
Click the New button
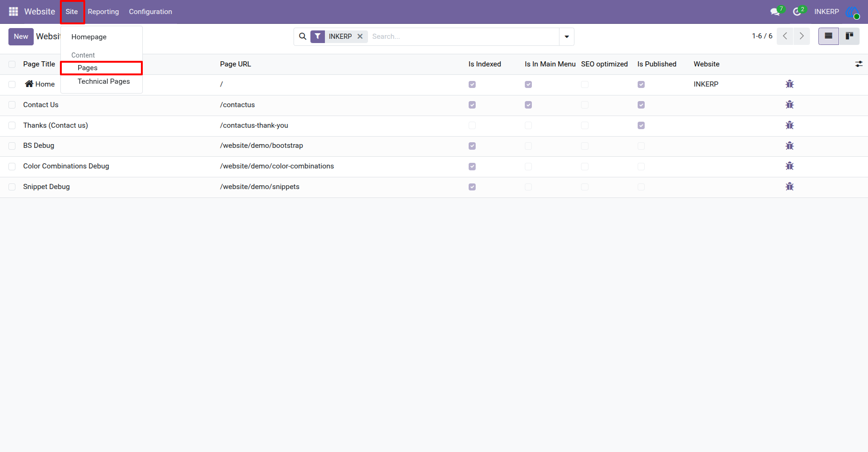click(x=21, y=36)
